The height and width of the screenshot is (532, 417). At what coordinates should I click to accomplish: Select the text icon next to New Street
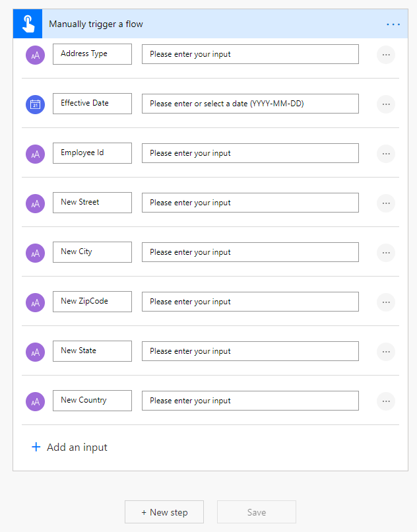(x=35, y=203)
